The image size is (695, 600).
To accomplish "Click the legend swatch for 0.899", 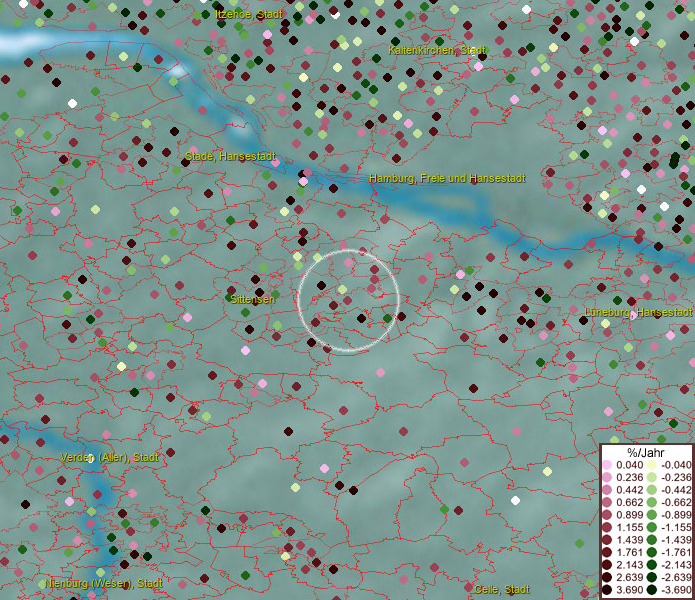I will tap(607, 515).
